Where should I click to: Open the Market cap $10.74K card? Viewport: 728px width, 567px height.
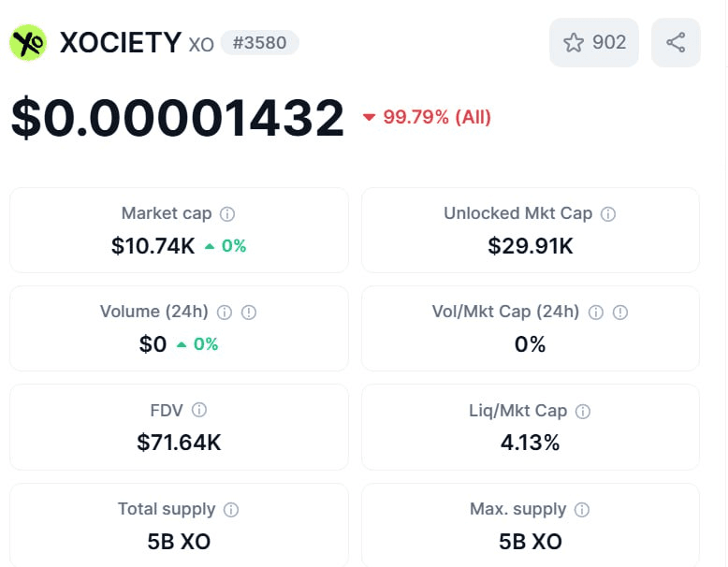click(179, 230)
